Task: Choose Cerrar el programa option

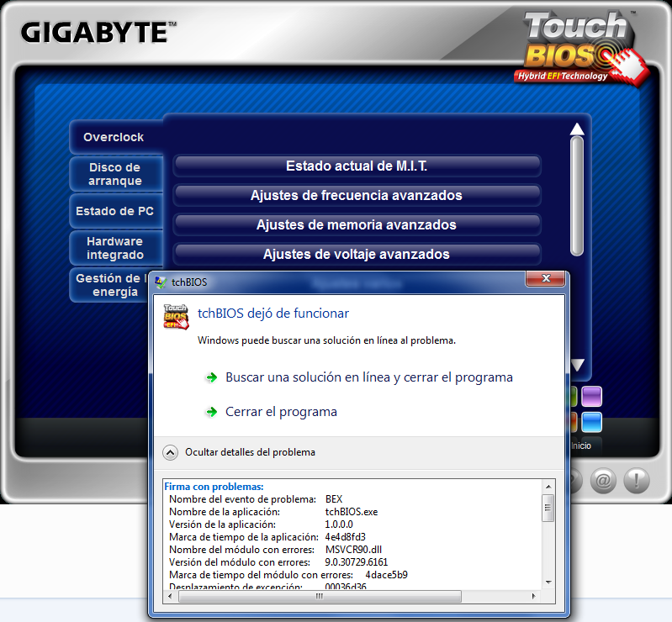Action: pyautogui.click(x=281, y=412)
